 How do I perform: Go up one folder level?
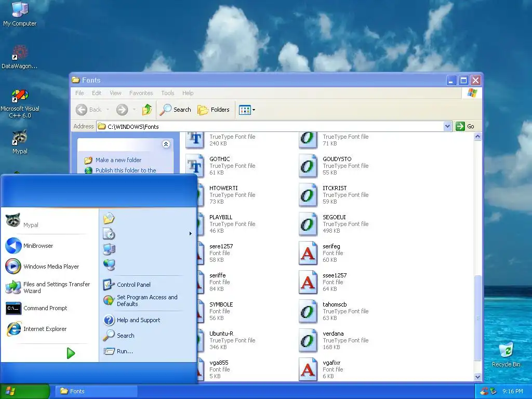tap(147, 110)
